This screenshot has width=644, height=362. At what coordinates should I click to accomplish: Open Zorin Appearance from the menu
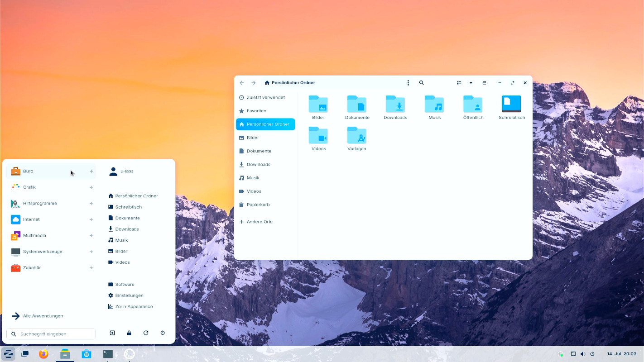[x=134, y=306]
